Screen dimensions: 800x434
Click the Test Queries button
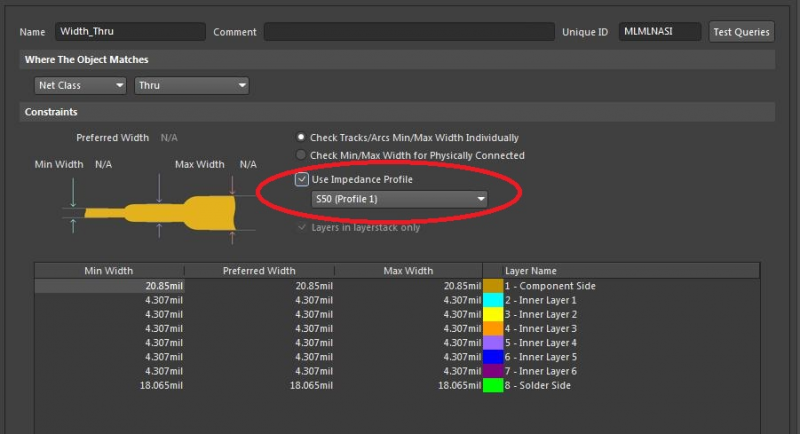(741, 32)
